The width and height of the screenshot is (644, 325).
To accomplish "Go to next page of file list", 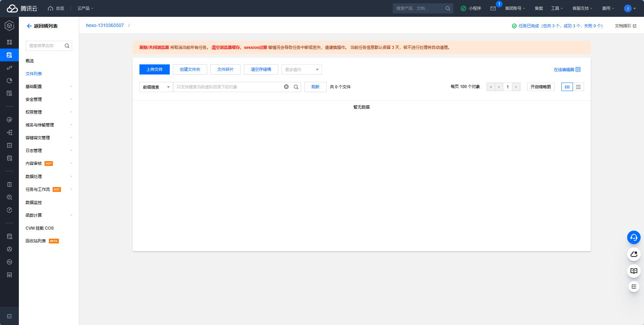I will [x=516, y=87].
